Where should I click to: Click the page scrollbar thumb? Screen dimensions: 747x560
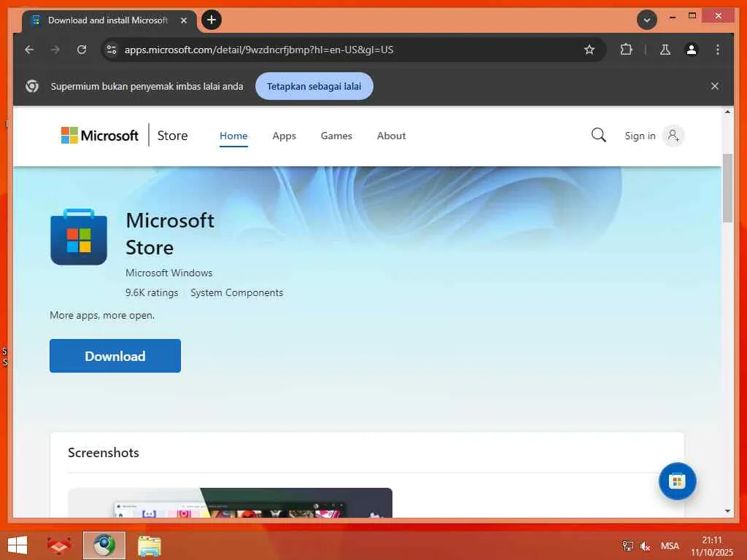[727, 188]
